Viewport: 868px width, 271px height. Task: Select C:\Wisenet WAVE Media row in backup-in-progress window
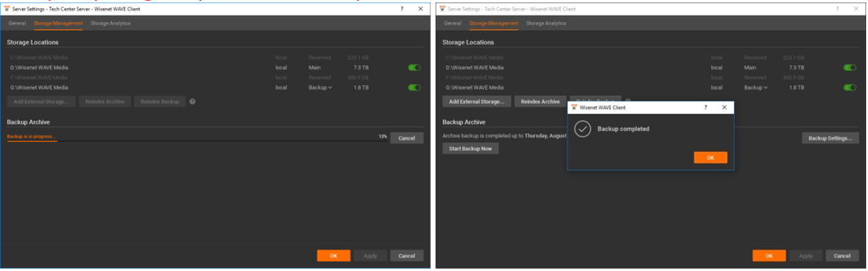(215, 57)
